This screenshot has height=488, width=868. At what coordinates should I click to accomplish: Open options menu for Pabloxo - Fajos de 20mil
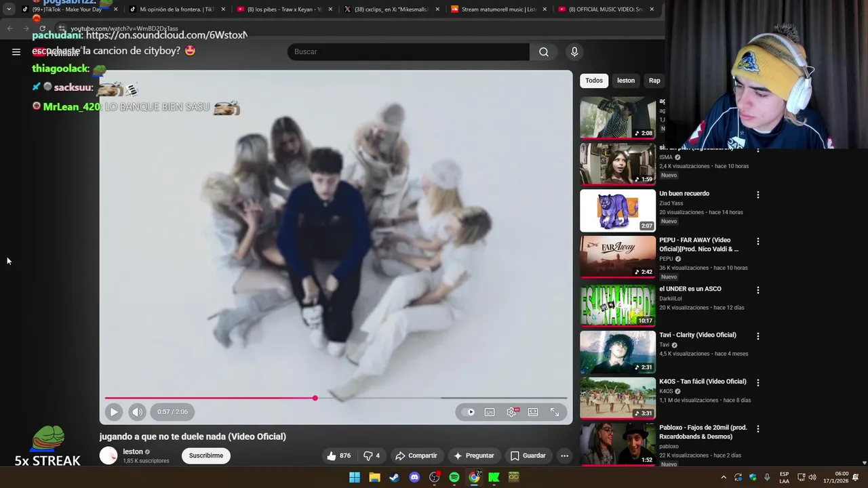pos(758,429)
